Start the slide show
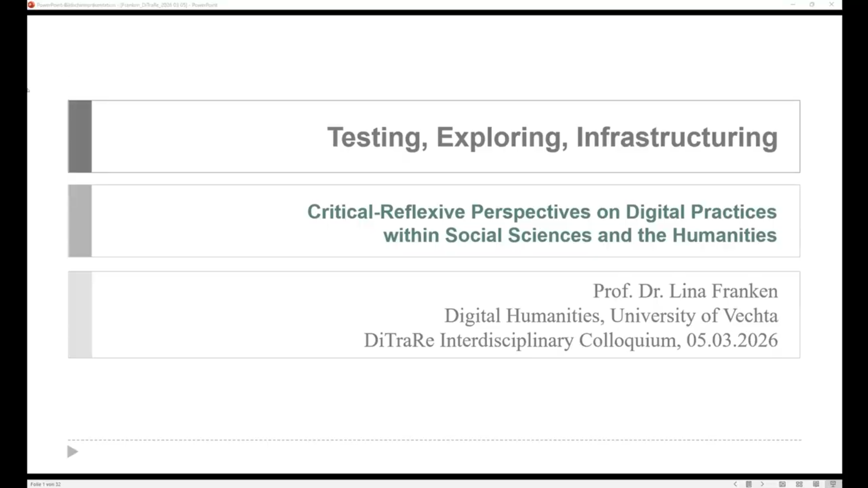Screen dimensions: 868x488 [833, 483]
